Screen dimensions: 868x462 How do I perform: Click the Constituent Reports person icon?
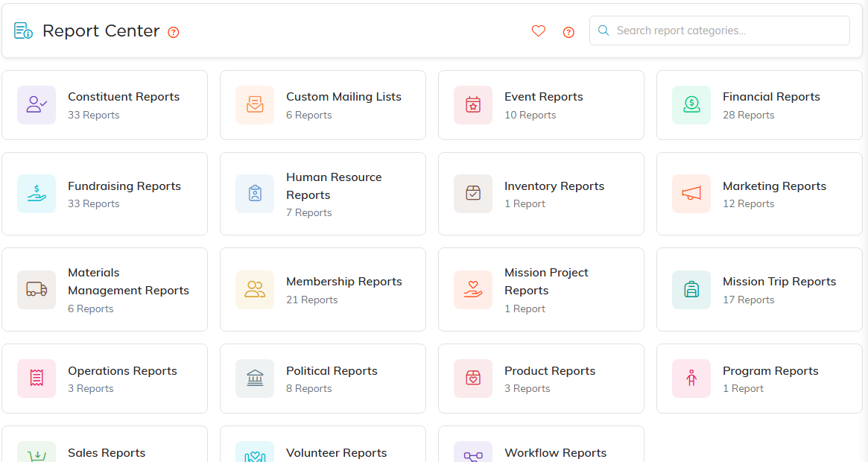point(37,105)
